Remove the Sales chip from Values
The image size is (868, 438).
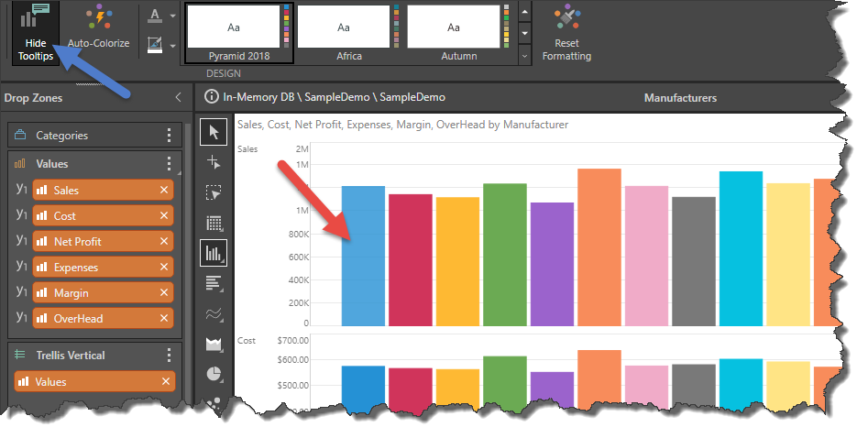pos(164,191)
